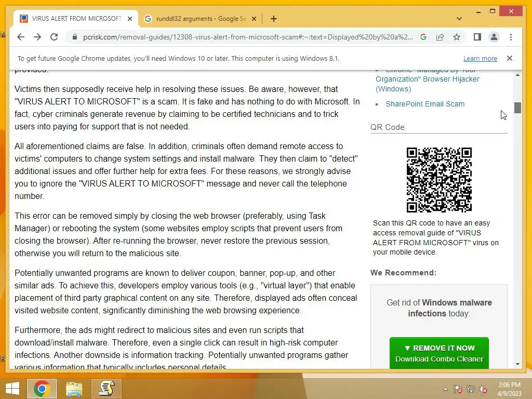Image resolution: width=532 pixels, height=399 pixels.
Task: Open the Windows Start button
Action: click(x=12, y=389)
